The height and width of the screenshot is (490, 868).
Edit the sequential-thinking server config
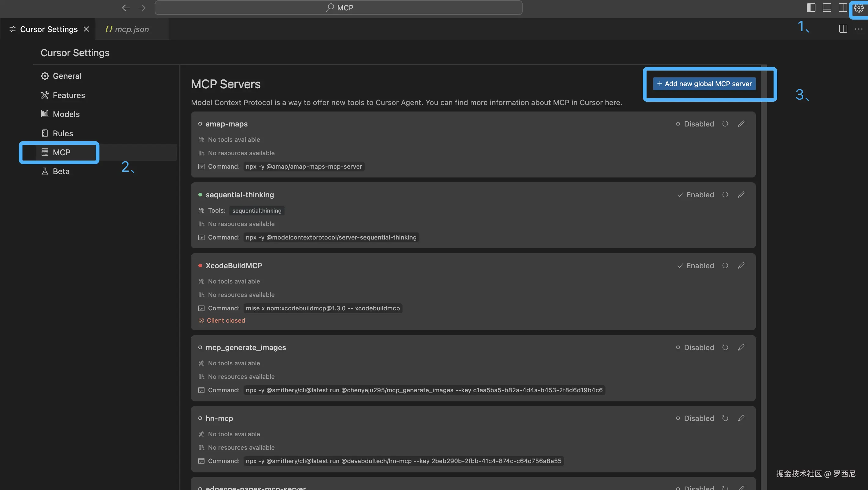click(x=741, y=195)
